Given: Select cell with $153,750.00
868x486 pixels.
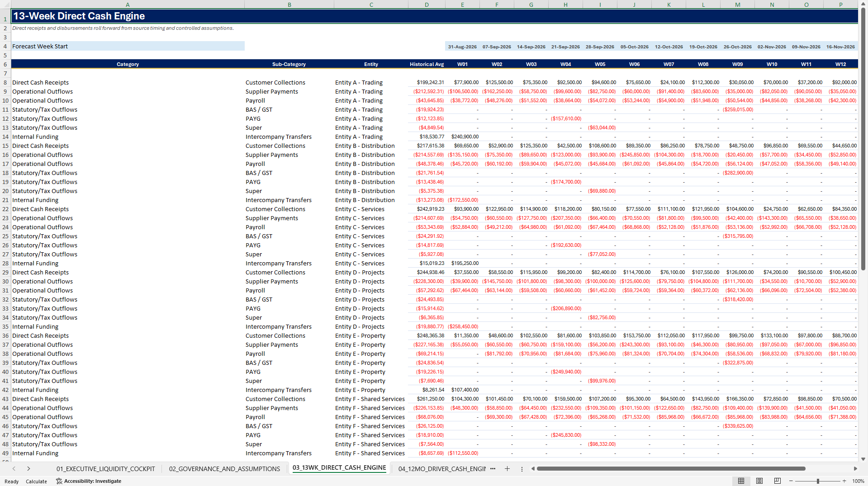Looking at the screenshot, I should point(634,335).
